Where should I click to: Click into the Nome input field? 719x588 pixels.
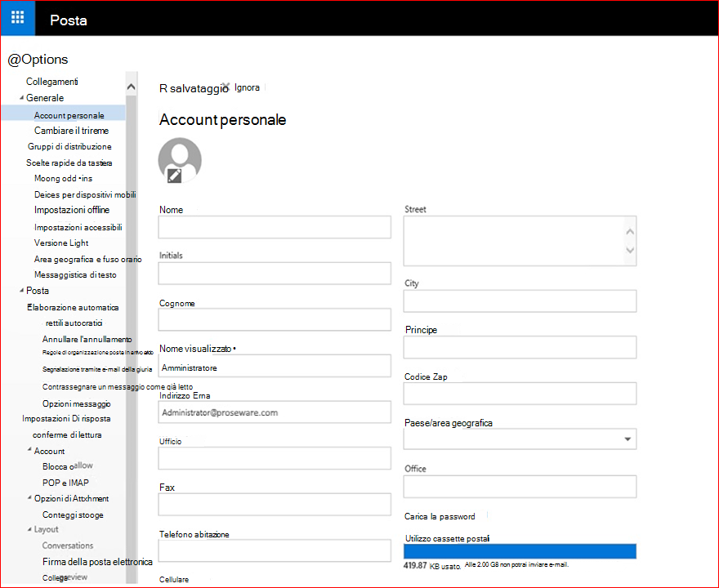click(275, 227)
